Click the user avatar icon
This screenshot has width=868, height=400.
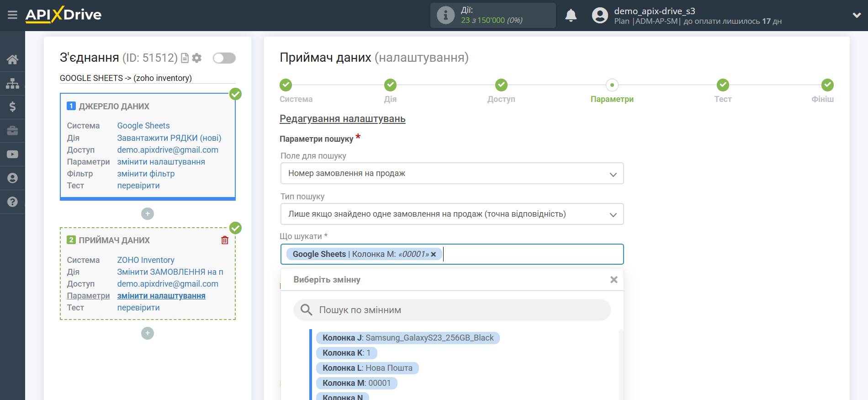600,16
